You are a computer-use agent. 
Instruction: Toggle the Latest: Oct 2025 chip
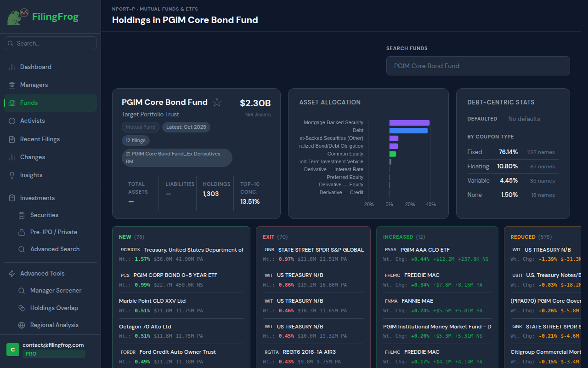tap(186, 127)
